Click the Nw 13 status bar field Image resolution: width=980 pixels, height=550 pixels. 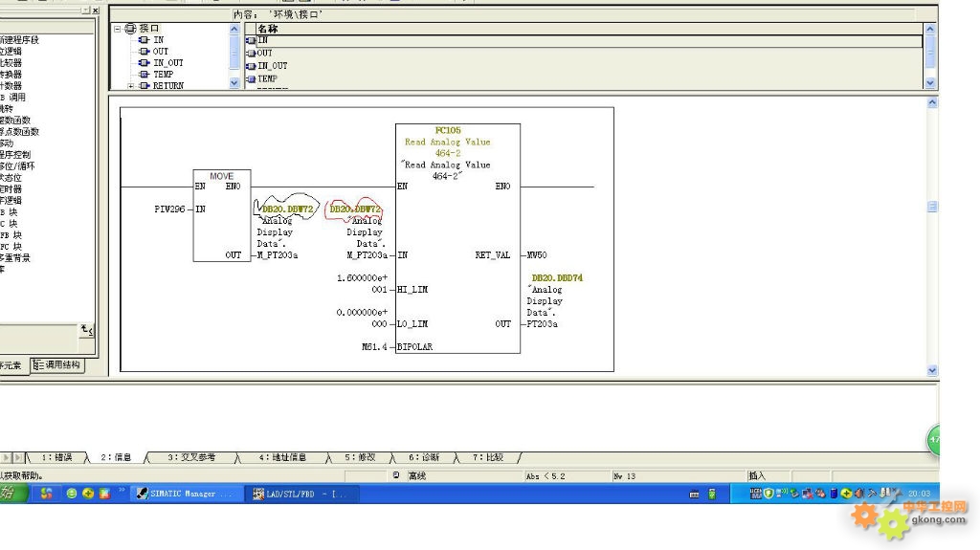pyautogui.click(x=678, y=476)
